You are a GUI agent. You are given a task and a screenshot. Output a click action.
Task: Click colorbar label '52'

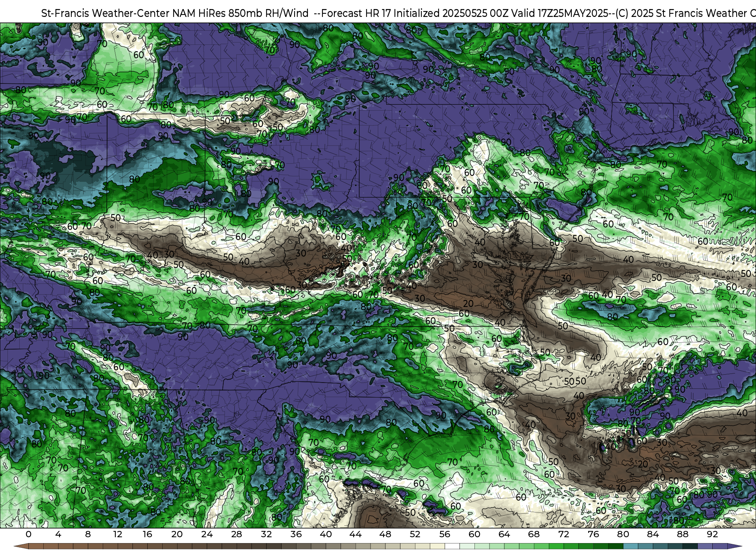(415, 534)
